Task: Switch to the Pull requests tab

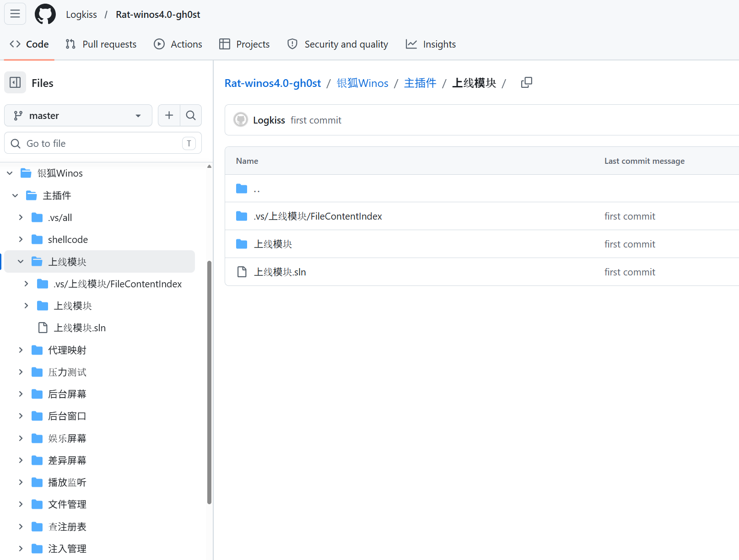Action: click(x=101, y=44)
